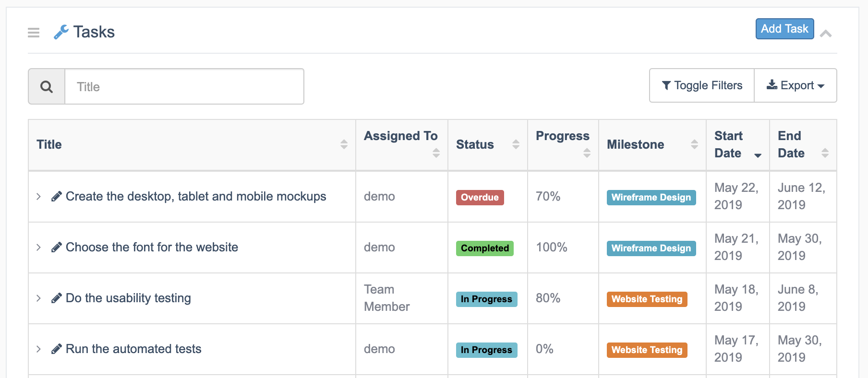Edit the usability testing task via pencil icon
Image resolution: width=868 pixels, height=378 pixels.
(x=57, y=298)
